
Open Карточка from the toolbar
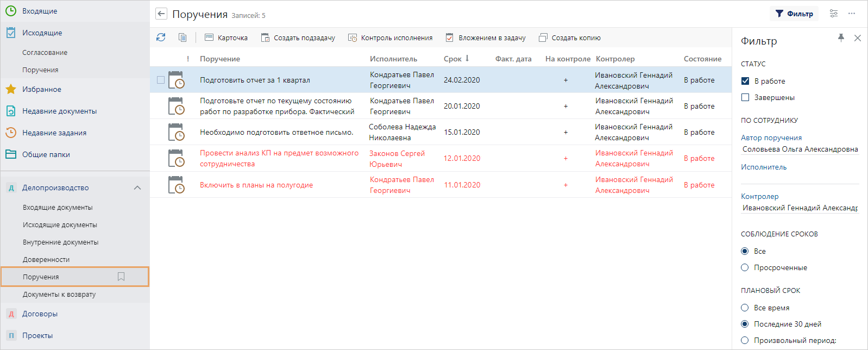coord(226,37)
